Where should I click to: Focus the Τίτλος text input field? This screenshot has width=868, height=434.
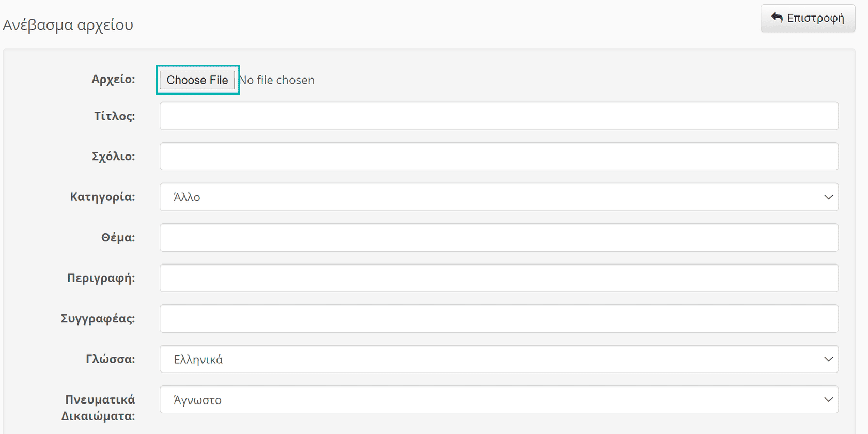tap(499, 116)
